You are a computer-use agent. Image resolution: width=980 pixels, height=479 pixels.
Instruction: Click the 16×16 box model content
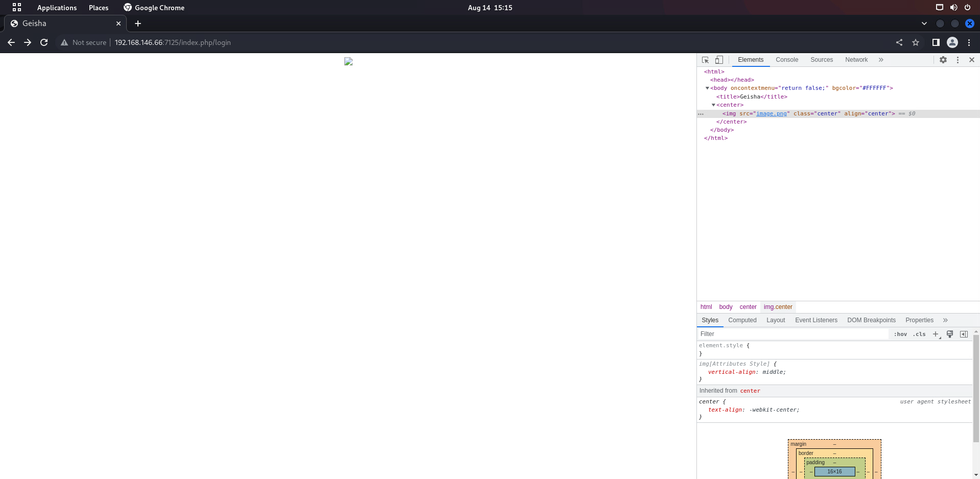pos(834,472)
